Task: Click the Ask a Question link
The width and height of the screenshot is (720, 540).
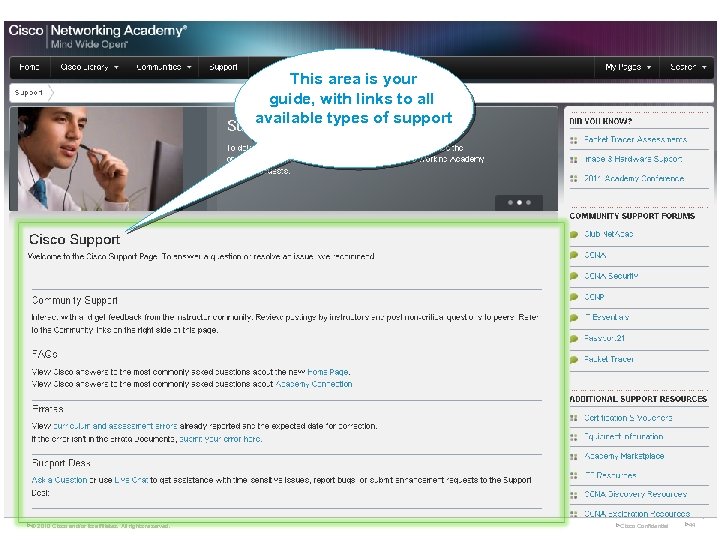Action: coord(59,480)
